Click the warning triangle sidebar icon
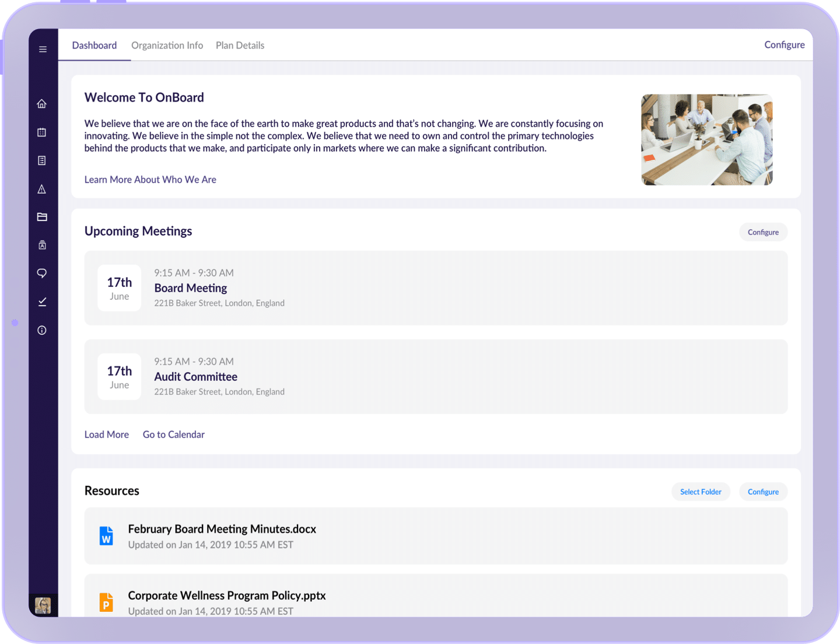This screenshot has width=840, height=644. coord(42,189)
